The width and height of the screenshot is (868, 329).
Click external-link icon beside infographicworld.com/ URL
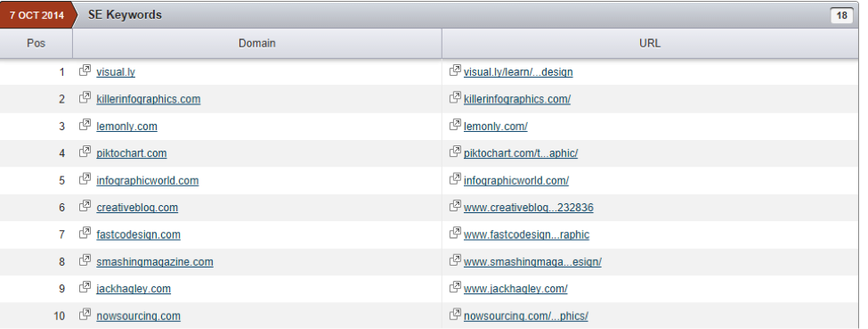pyautogui.click(x=455, y=178)
